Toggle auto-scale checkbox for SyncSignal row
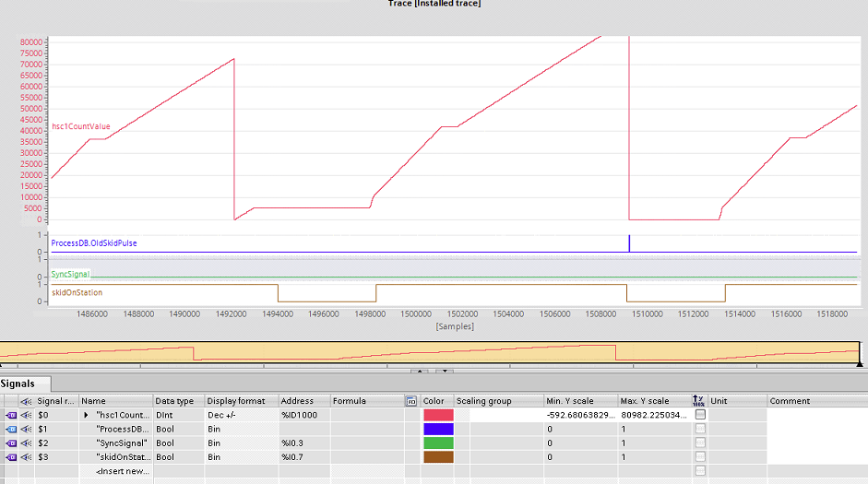 pyautogui.click(x=701, y=443)
